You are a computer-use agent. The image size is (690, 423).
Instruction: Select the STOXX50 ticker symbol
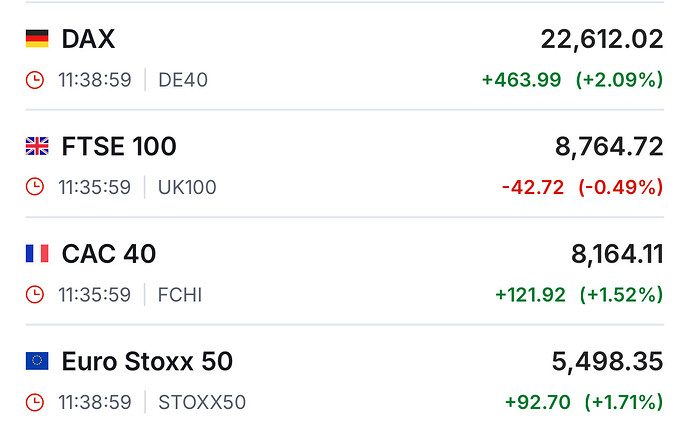point(202,403)
